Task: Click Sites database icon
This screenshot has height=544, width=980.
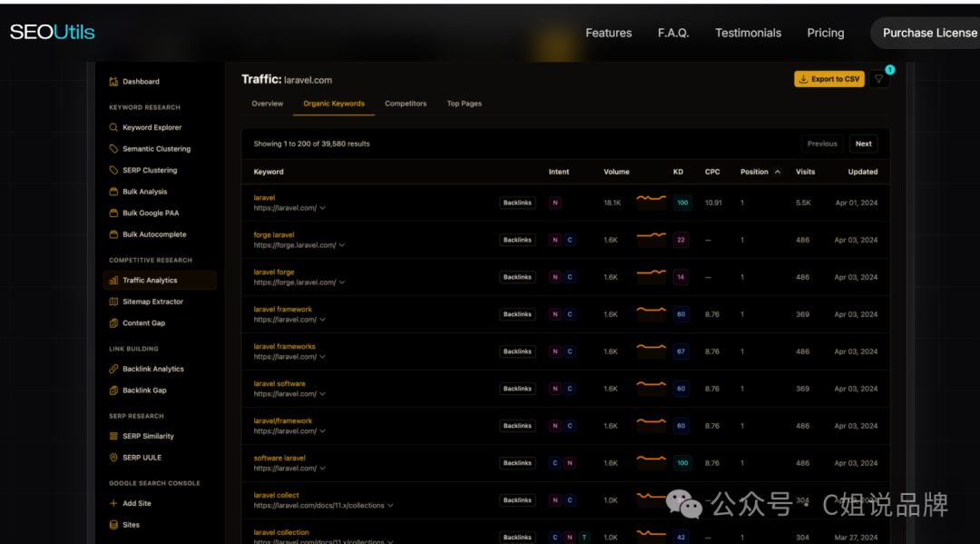Action: [x=113, y=525]
